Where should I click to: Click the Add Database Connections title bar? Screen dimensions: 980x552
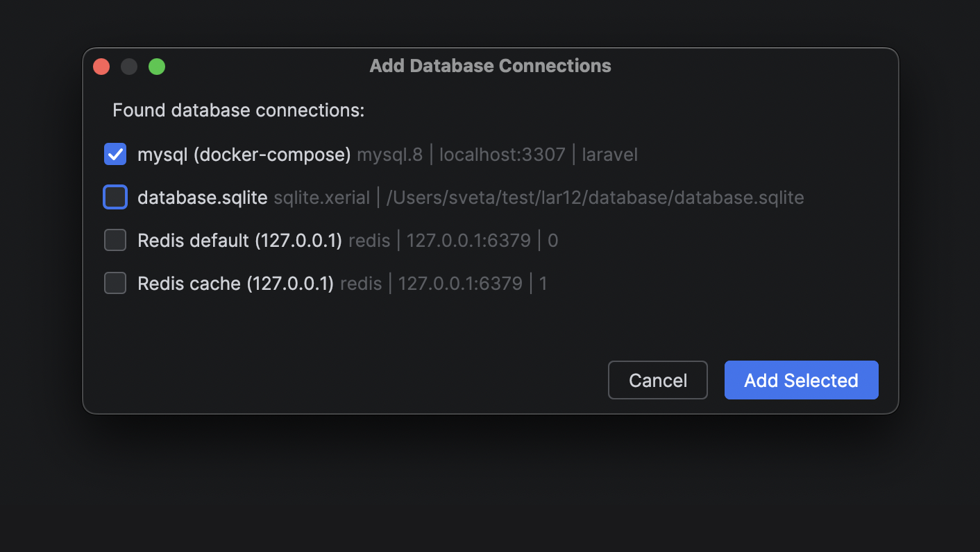(x=490, y=66)
